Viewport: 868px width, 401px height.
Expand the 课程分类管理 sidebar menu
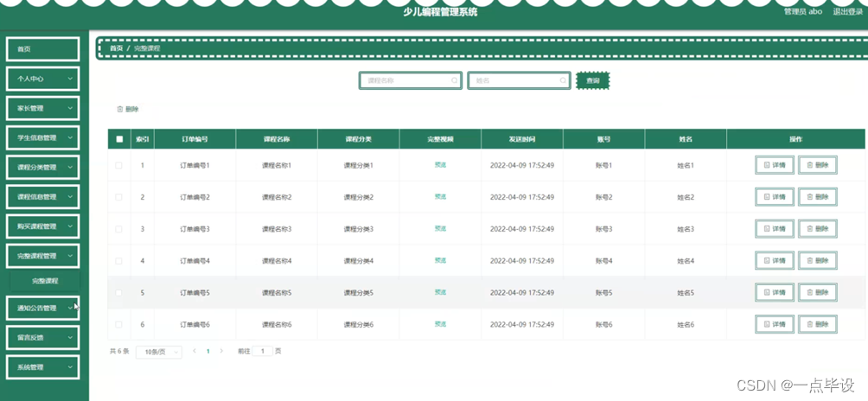[x=42, y=167]
